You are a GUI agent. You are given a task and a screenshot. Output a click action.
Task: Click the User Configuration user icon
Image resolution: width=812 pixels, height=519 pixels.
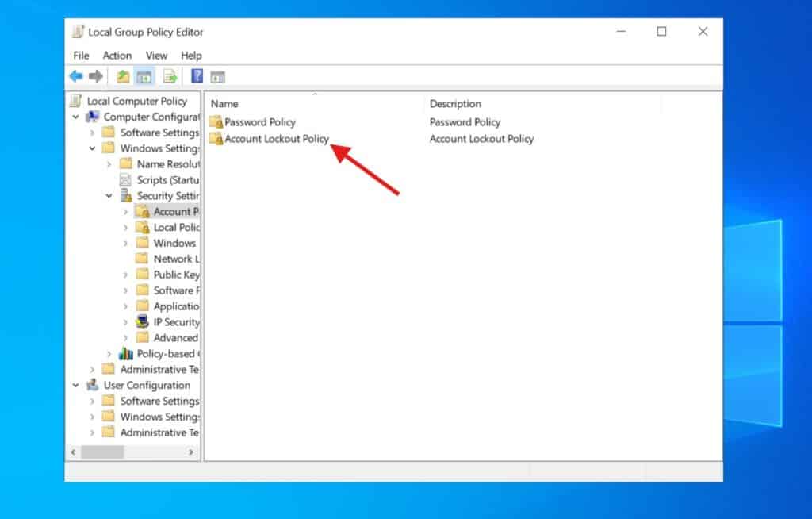[93, 385]
